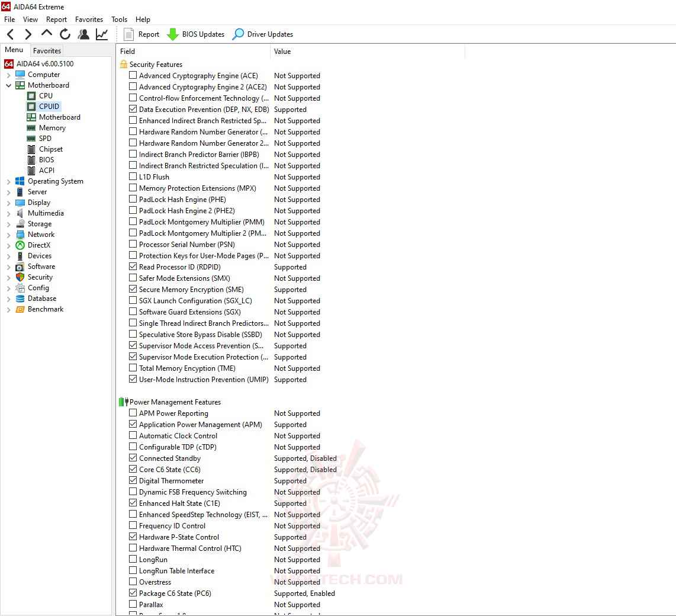Toggle Core C6 State (CC6) checkbox

[133, 469]
